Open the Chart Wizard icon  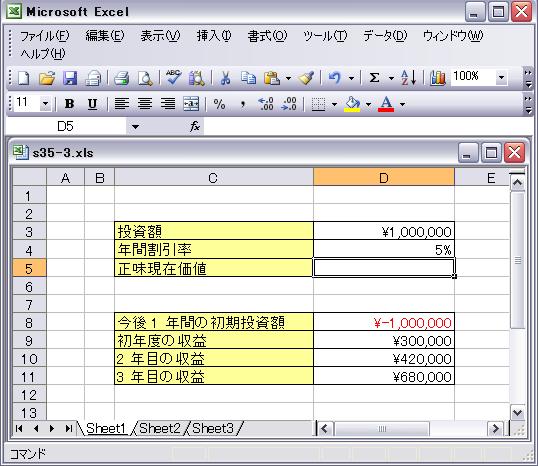click(x=437, y=78)
